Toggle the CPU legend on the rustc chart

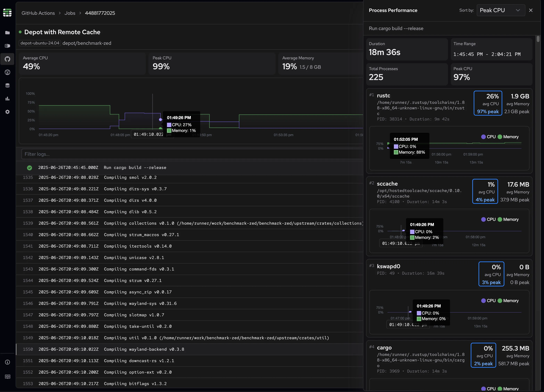click(x=488, y=137)
